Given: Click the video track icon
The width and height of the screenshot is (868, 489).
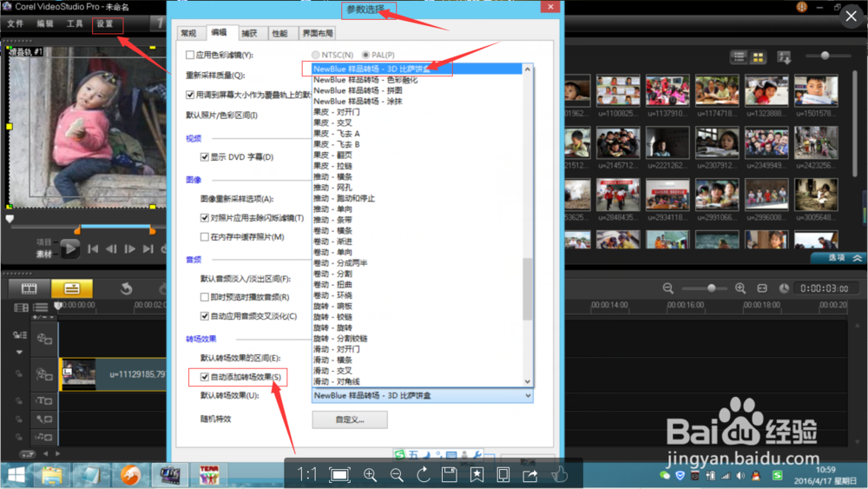Looking at the screenshot, I should [x=44, y=339].
